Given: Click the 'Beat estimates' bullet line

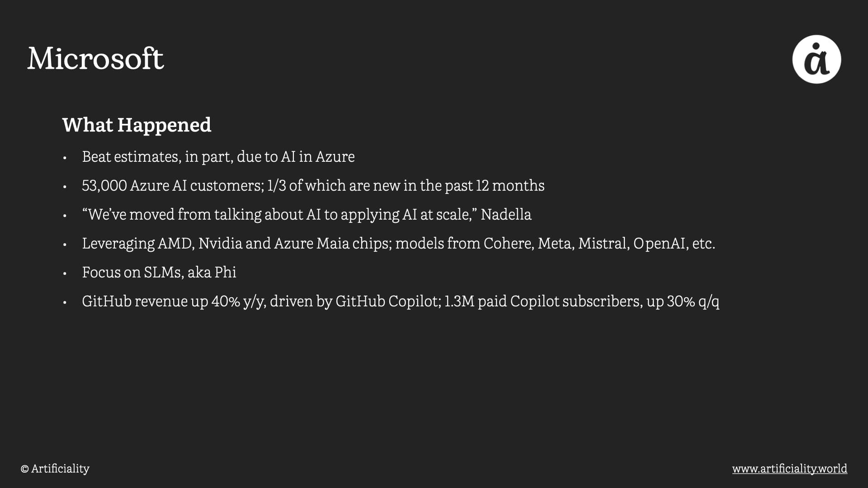Looking at the screenshot, I should click(218, 157).
